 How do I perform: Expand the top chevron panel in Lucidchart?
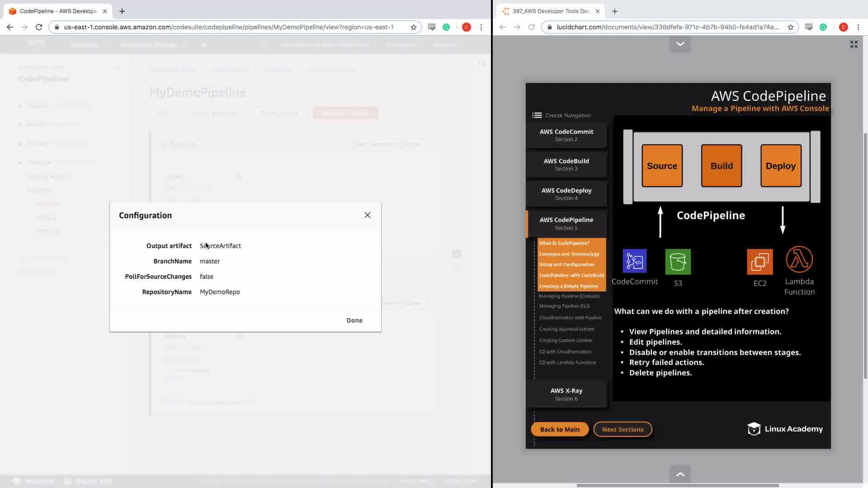coord(680,44)
